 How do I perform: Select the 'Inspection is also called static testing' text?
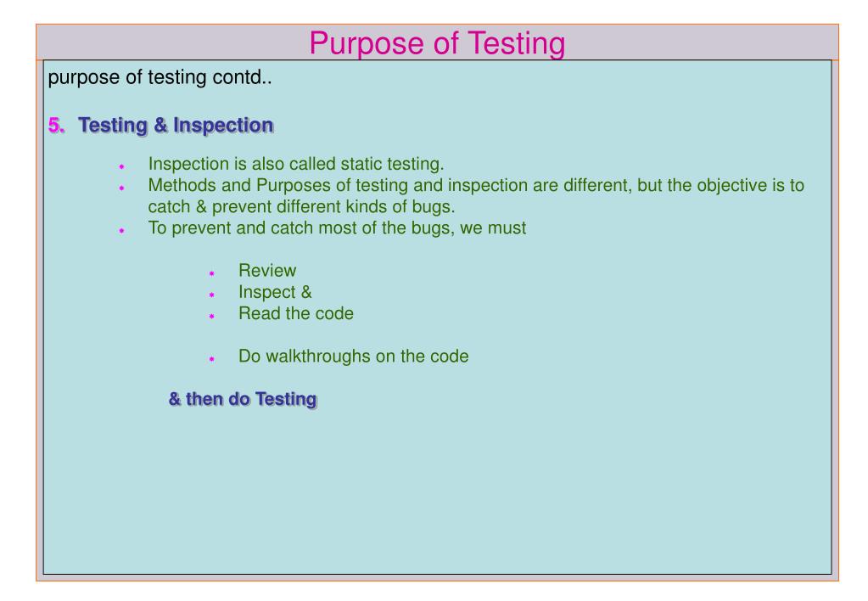click(x=296, y=164)
